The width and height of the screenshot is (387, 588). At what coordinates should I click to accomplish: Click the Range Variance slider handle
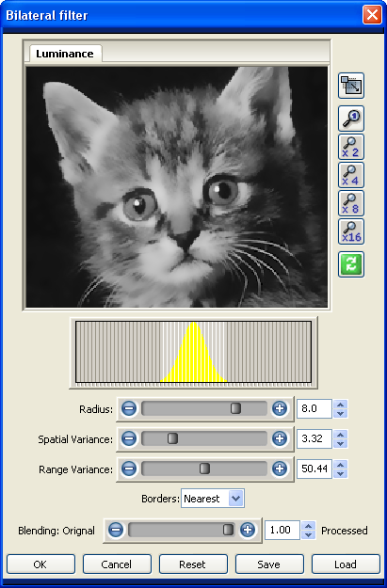204,469
